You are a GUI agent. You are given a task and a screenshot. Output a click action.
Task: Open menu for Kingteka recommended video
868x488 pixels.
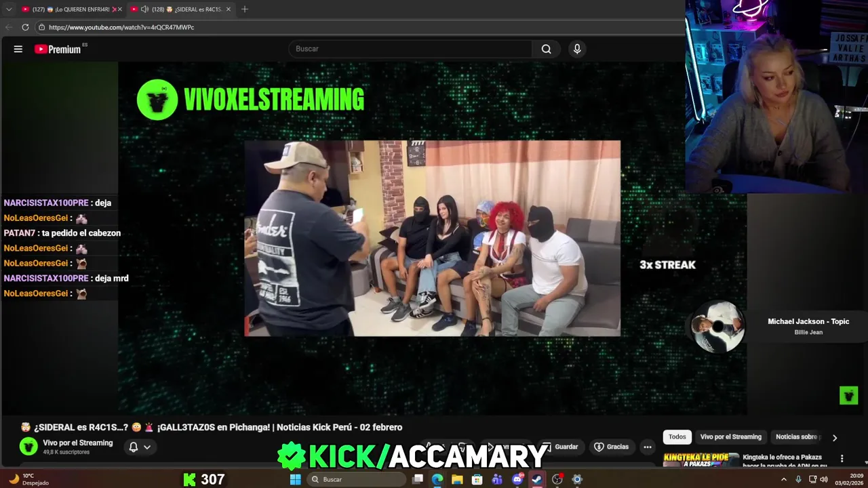(x=842, y=458)
